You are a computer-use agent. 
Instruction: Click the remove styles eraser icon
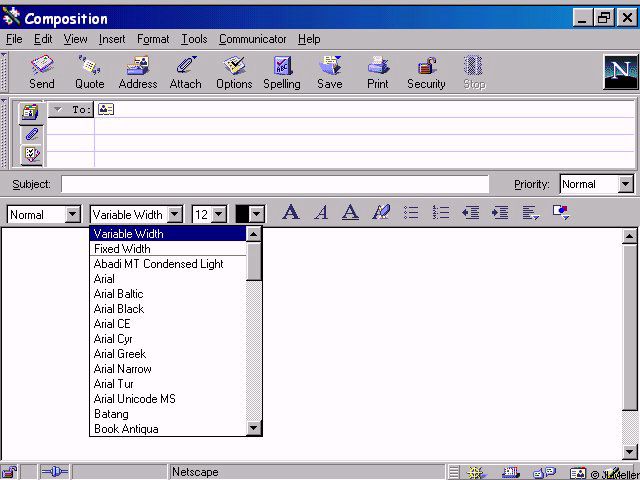381,213
